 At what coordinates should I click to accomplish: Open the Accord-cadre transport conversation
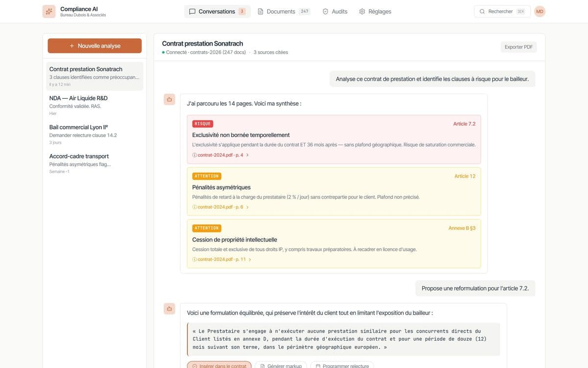(95, 163)
